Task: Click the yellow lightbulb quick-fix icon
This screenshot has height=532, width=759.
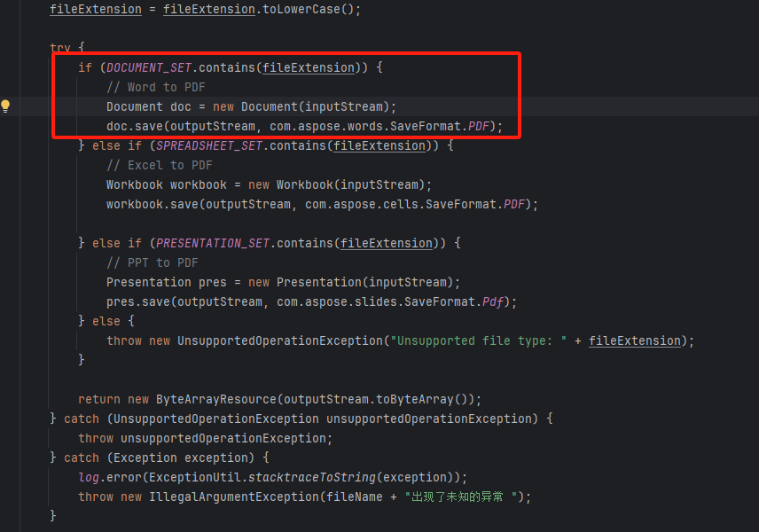Action: coord(5,106)
